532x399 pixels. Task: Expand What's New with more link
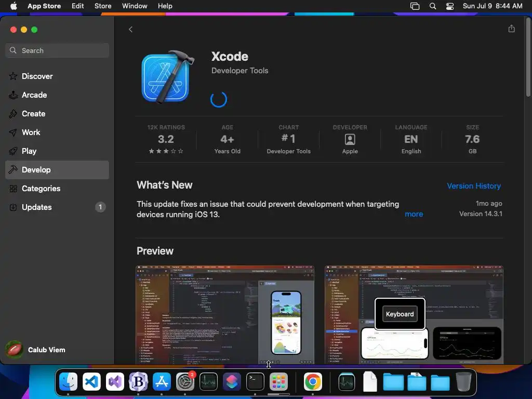414,214
